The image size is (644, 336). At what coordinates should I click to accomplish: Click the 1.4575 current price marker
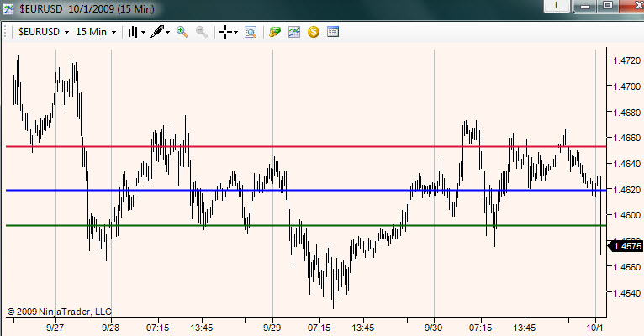pyautogui.click(x=626, y=246)
